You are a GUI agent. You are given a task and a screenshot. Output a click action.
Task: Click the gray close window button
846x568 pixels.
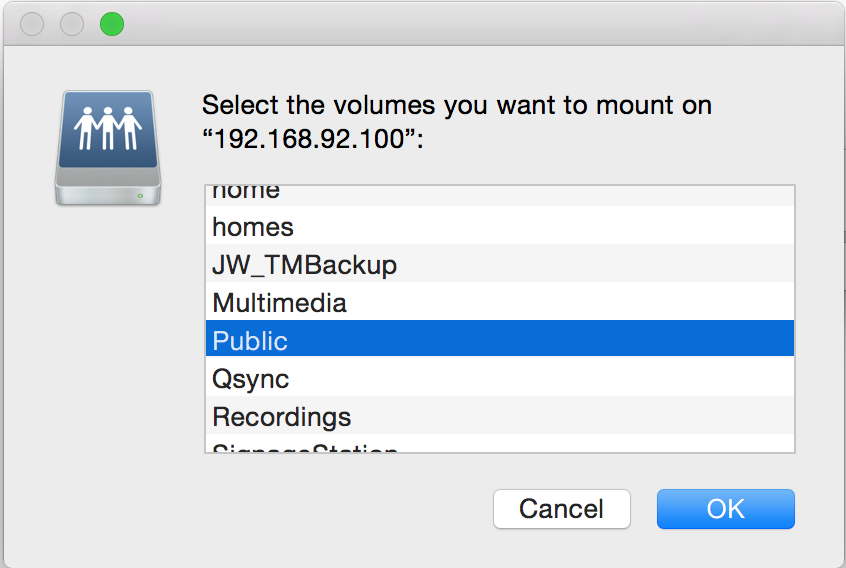pyautogui.click(x=32, y=23)
